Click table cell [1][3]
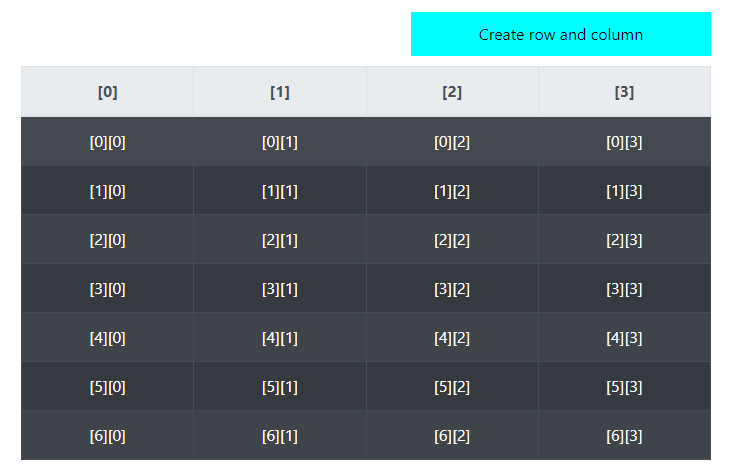The width and height of the screenshot is (737, 474). point(625,190)
